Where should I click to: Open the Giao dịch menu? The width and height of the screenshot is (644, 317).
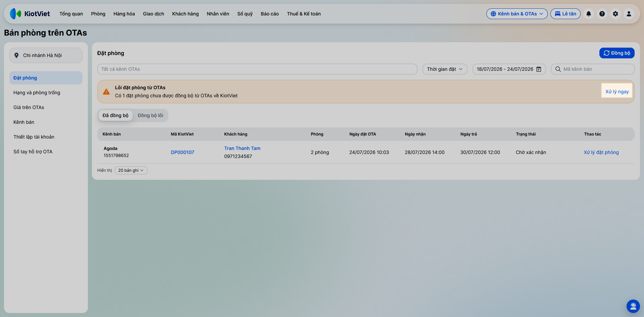point(154,14)
